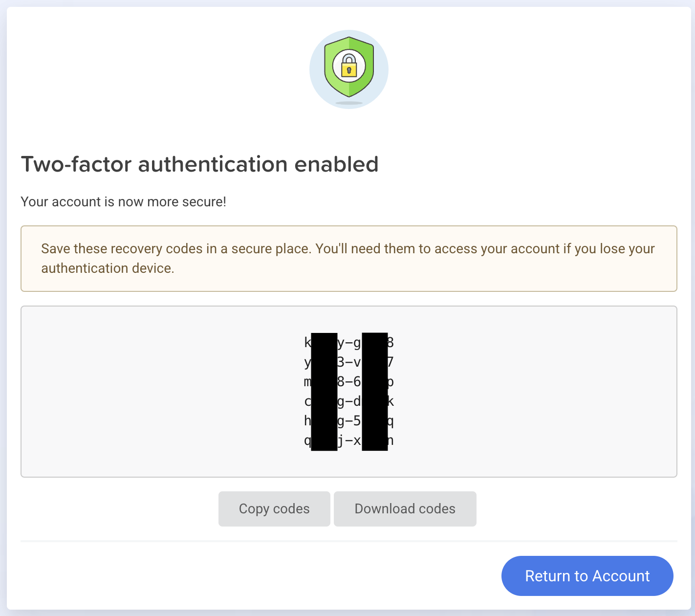Click the right black redaction bar
The image size is (695, 616).
[x=375, y=391]
